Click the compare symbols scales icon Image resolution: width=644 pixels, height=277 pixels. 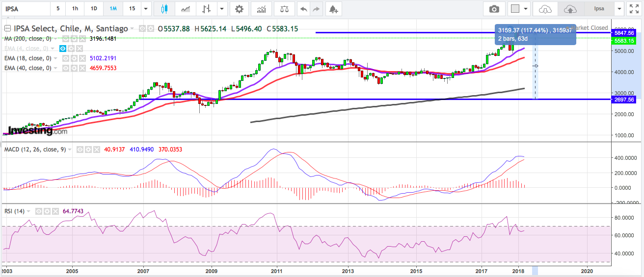coord(284,9)
